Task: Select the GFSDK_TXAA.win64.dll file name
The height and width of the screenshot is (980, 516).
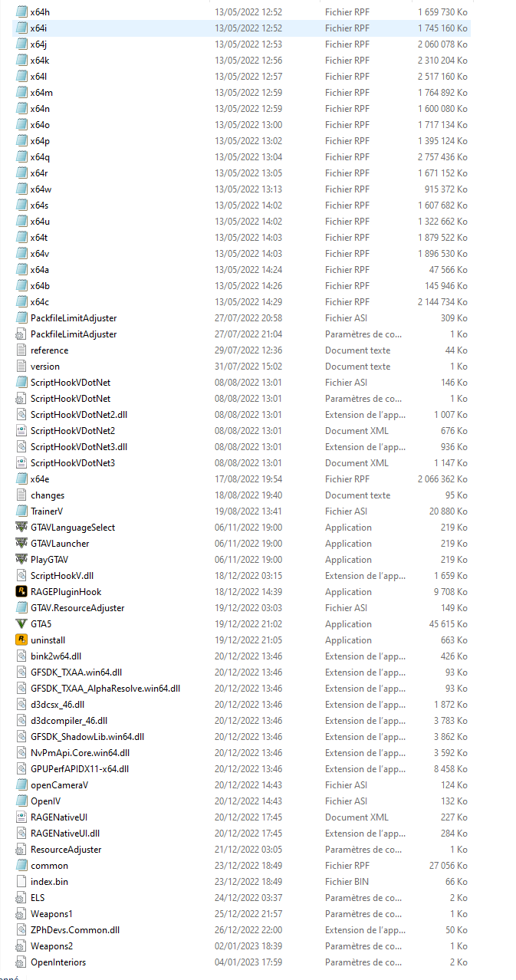Action: pos(77,672)
